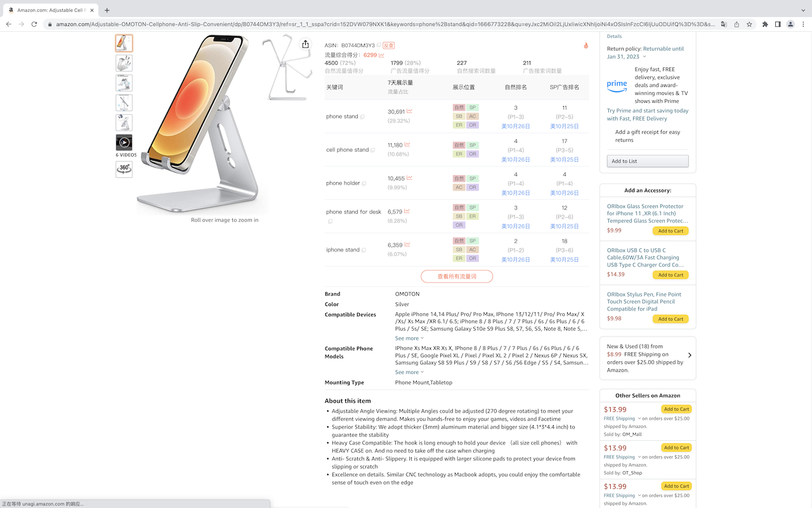Click the 自然 tag in phone stand row
Screen dimensions: 812x508
click(x=459, y=108)
